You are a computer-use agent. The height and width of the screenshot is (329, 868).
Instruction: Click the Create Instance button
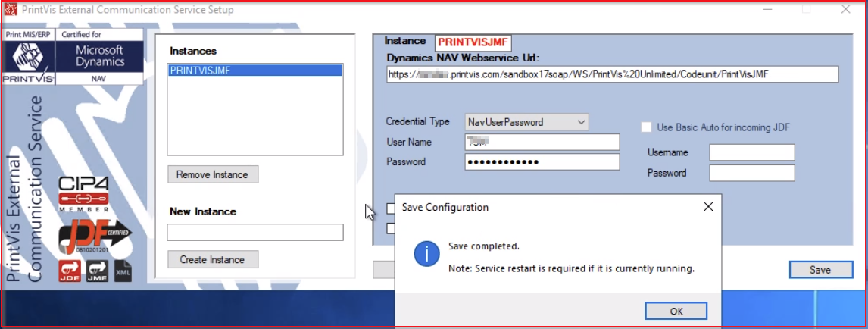[x=212, y=259]
